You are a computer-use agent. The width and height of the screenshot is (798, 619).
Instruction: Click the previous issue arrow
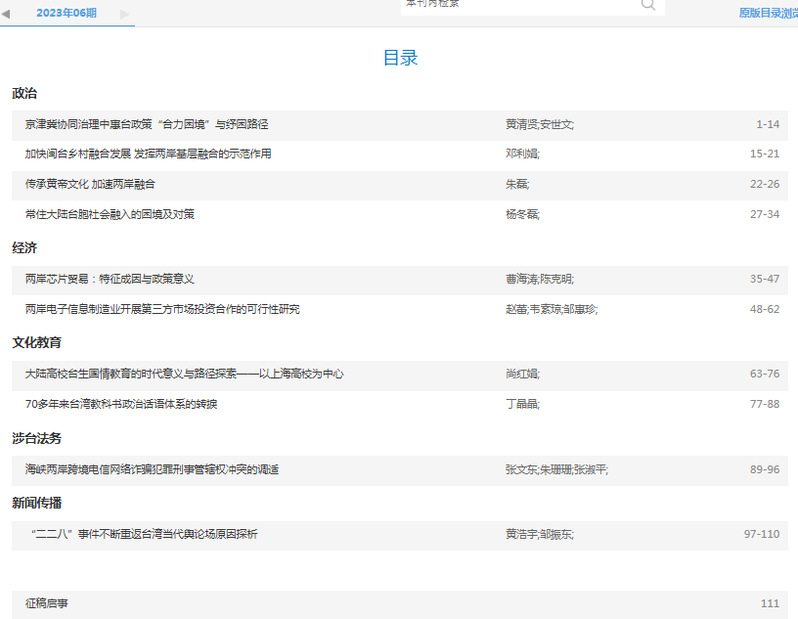(6, 13)
